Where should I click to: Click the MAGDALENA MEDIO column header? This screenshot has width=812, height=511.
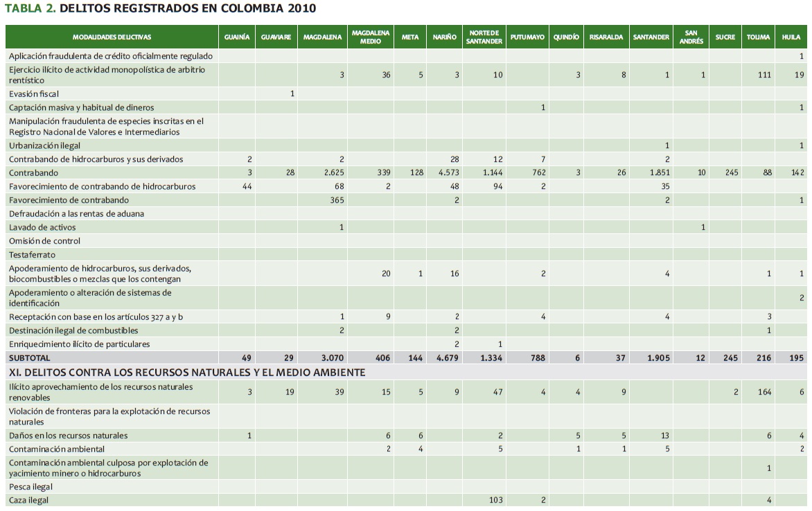tap(371, 37)
